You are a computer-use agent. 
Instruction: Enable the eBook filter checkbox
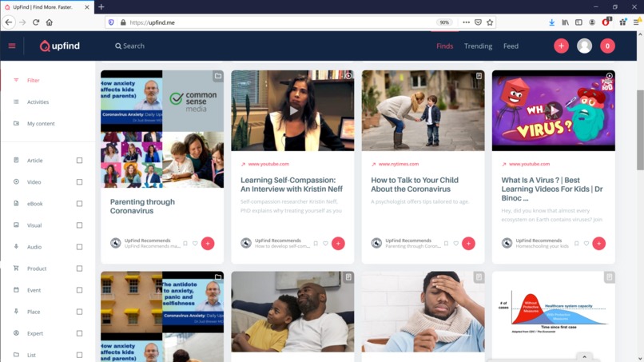(79, 204)
